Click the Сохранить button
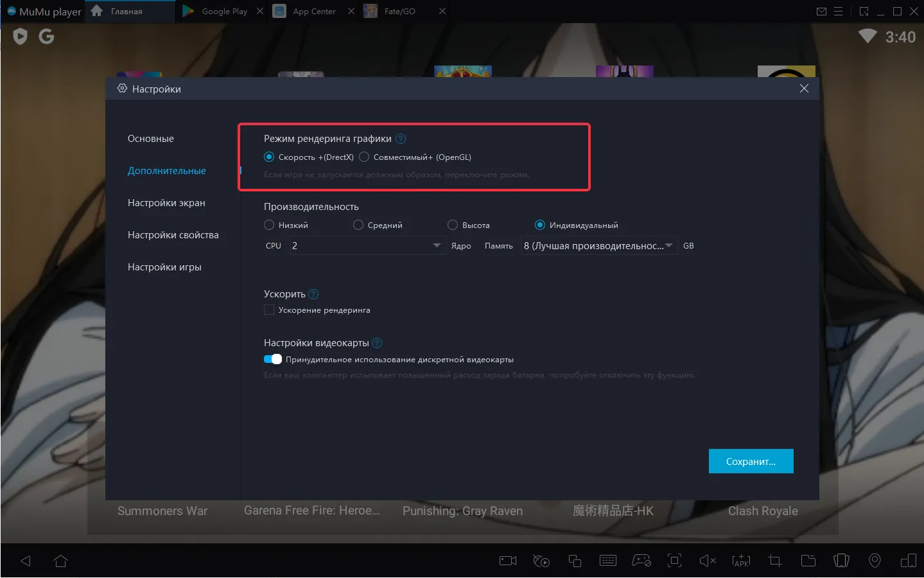This screenshot has width=924, height=578. click(x=751, y=461)
